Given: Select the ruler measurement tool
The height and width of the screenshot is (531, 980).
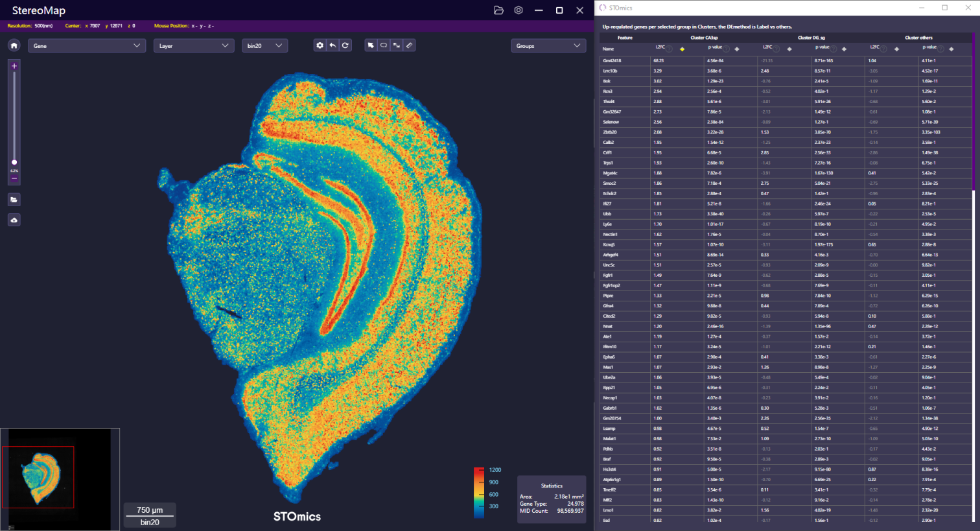Looking at the screenshot, I should coord(409,45).
